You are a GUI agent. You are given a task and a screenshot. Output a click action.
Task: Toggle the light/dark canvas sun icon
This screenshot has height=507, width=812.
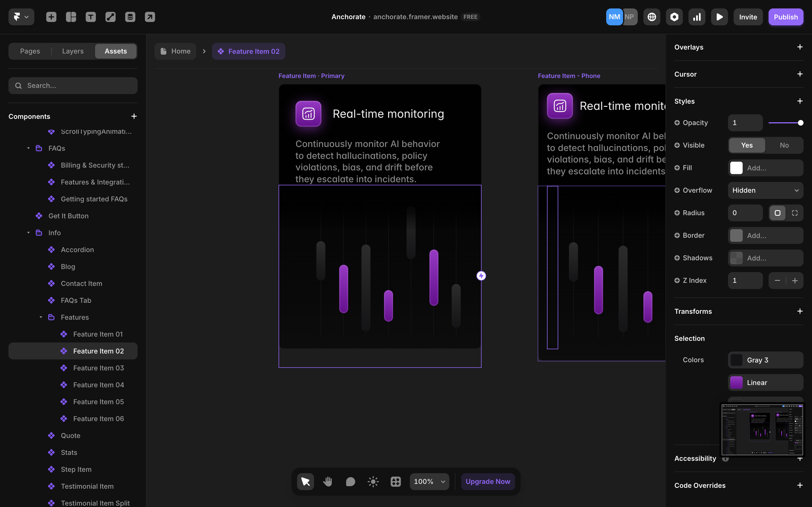pos(373,482)
